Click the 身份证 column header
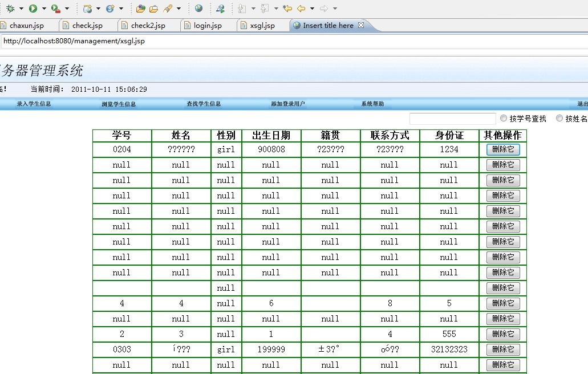 point(449,136)
